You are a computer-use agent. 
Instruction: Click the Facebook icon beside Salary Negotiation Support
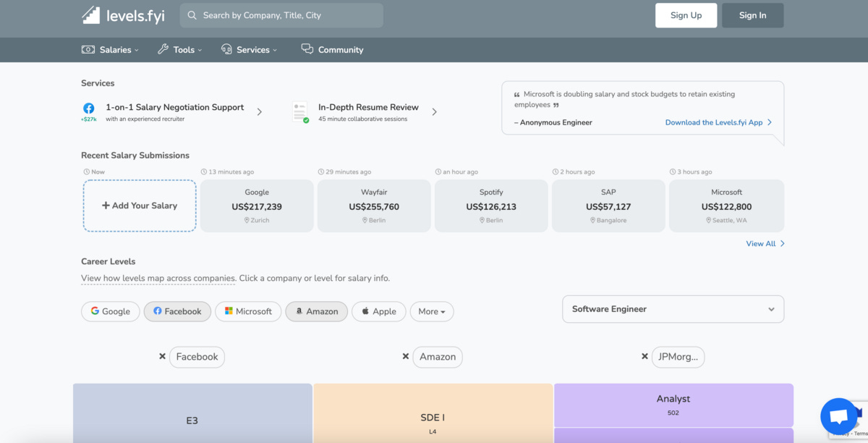pos(89,108)
